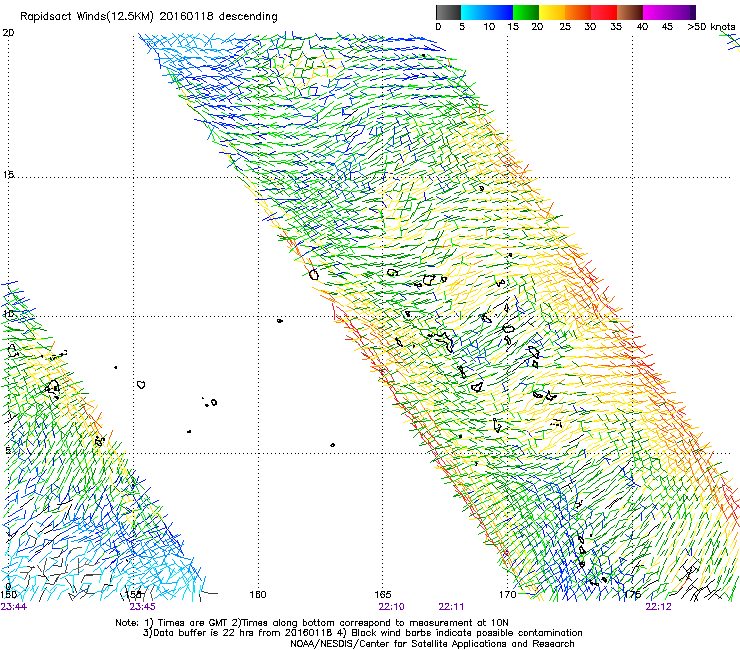The width and height of the screenshot is (740, 650).
Task: Select the date '20160118' in the title
Action: pyautogui.click(x=187, y=16)
